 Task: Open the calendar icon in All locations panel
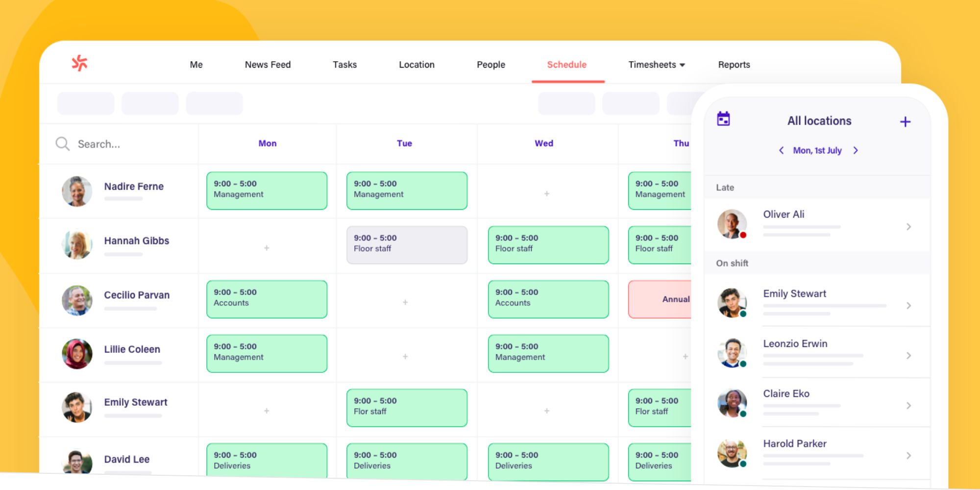click(723, 119)
